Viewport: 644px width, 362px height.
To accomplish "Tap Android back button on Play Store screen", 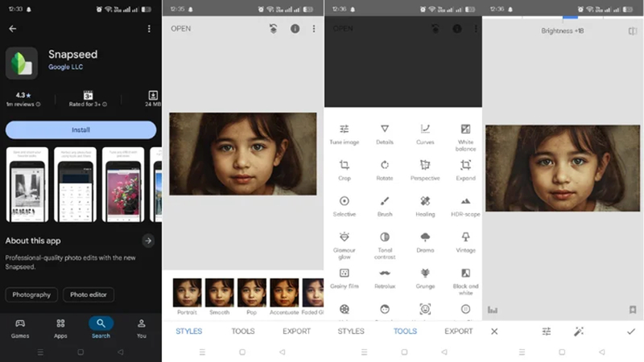I will tap(120, 352).
